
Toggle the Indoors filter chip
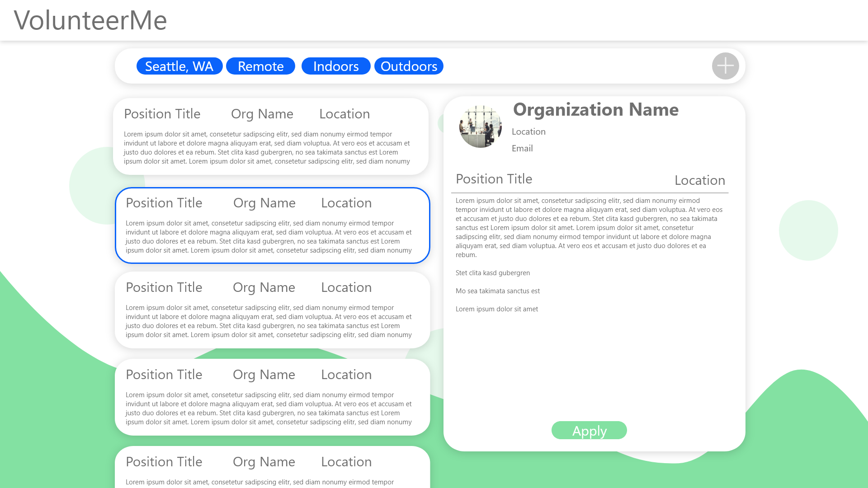coord(335,66)
